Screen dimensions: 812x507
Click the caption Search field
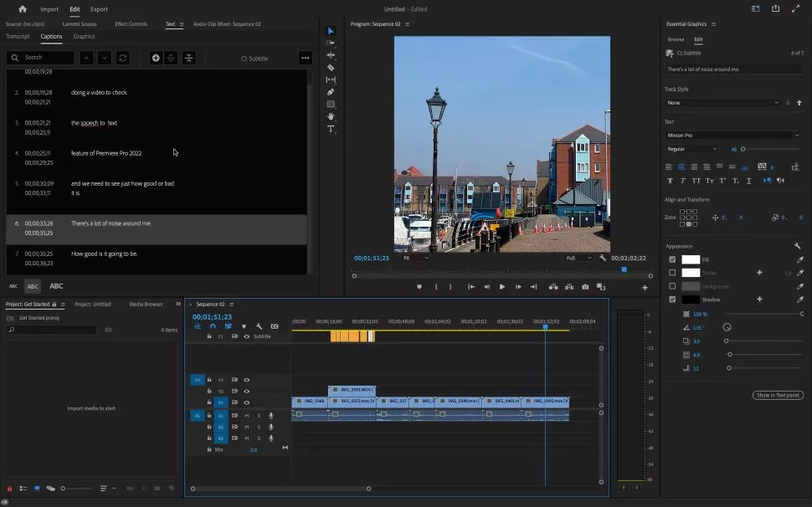[48, 58]
